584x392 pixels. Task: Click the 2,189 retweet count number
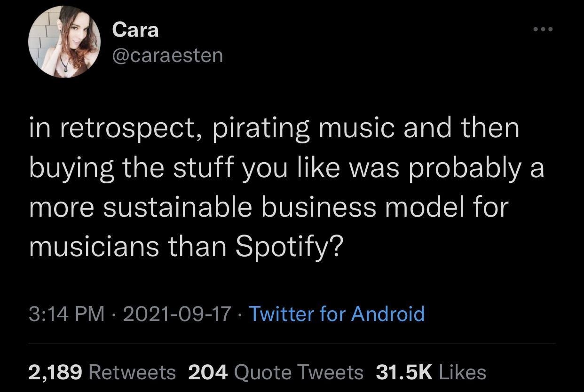click(56, 372)
